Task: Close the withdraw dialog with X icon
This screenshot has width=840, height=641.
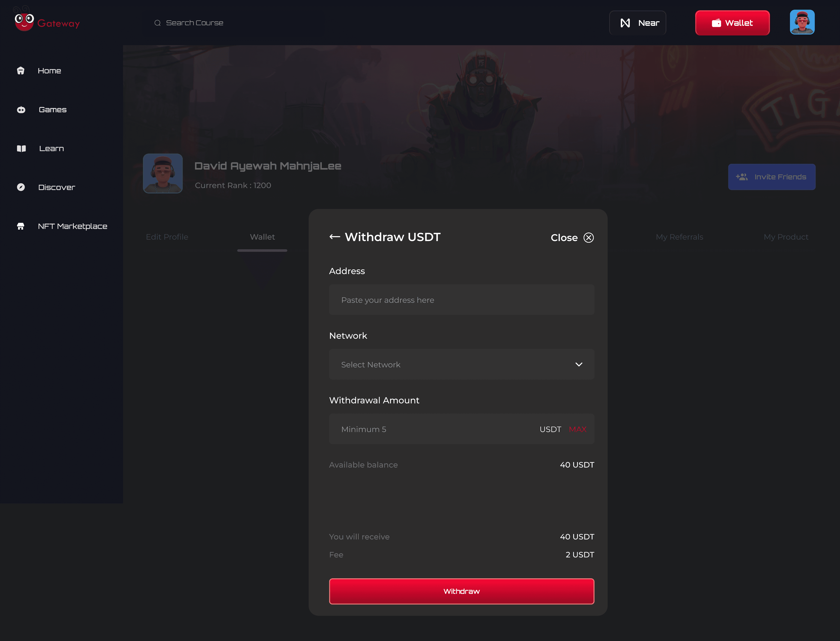Action: tap(589, 238)
